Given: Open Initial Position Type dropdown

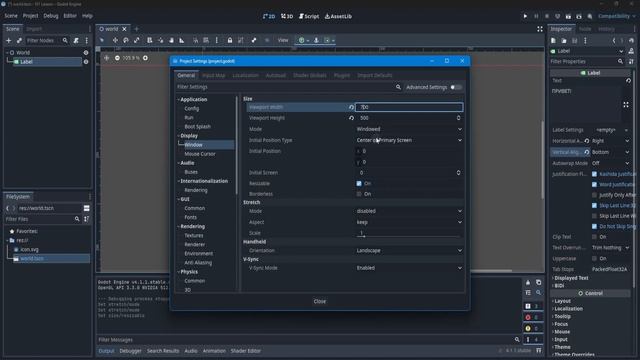Looking at the screenshot, I should (x=409, y=140).
